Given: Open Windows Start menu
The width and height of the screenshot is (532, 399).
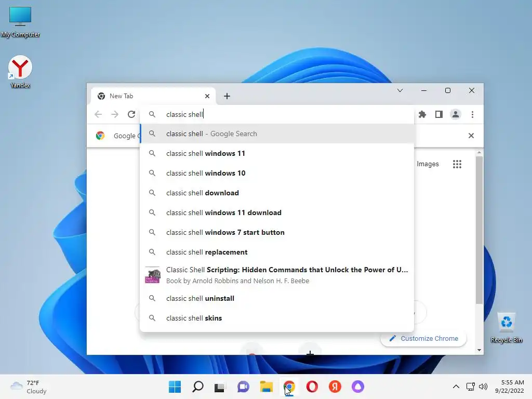Looking at the screenshot, I should 175,387.
